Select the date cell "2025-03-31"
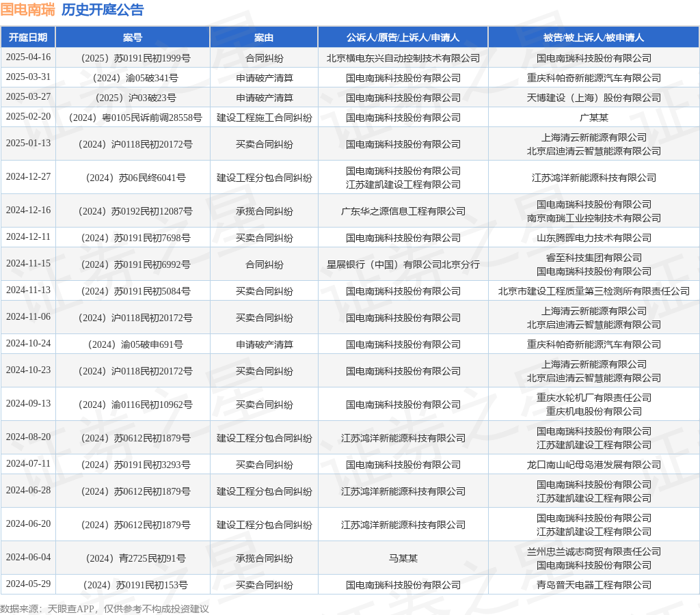This screenshot has width=700, height=615. 28,77
